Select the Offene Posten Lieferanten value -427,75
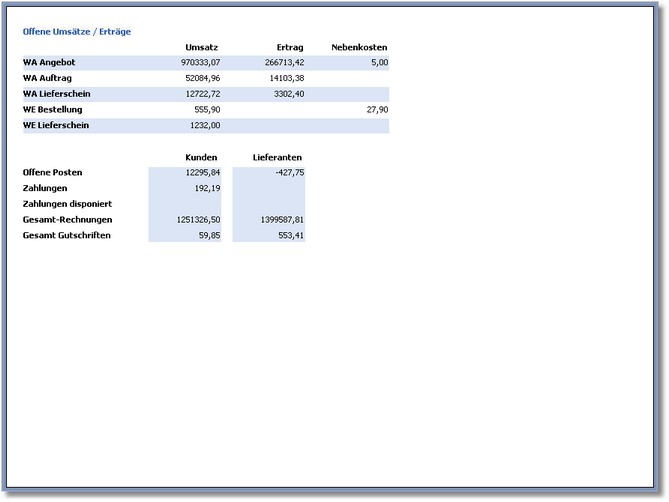Viewport: 669px width, 502px height. 288,172
